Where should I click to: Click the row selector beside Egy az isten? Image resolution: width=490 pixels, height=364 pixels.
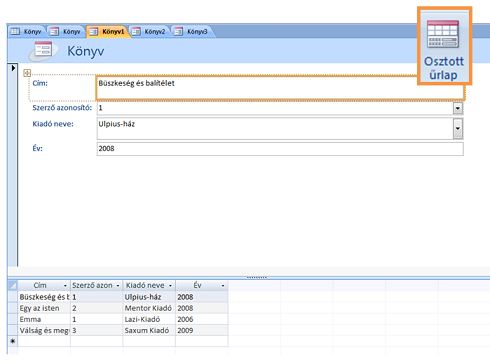[13, 308]
